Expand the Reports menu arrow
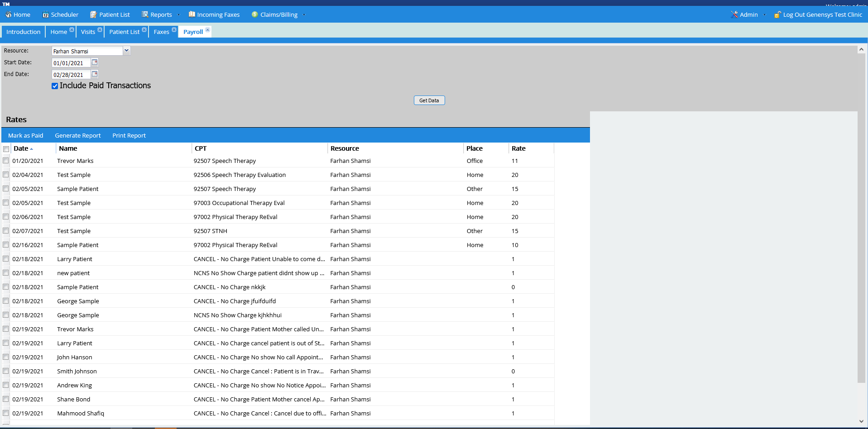Screen dimensions: 868x429 click(178, 15)
